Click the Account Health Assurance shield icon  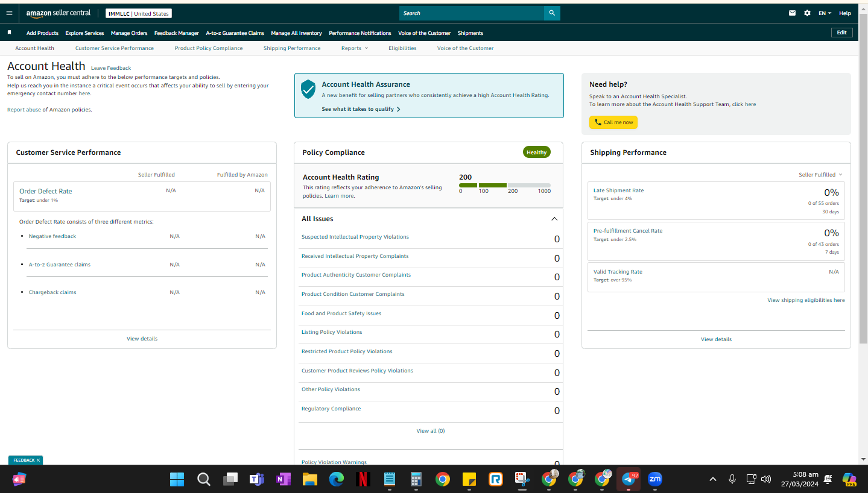308,89
